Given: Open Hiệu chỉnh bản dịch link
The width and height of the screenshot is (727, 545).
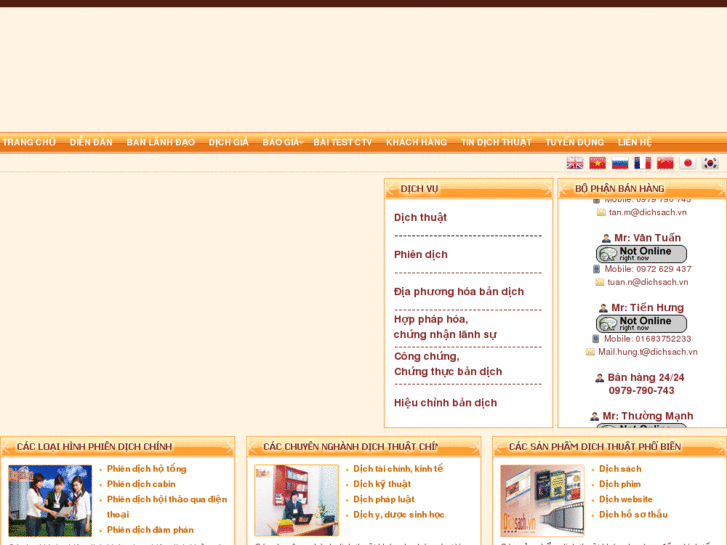Looking at the screenshot, I should point(446,403).
